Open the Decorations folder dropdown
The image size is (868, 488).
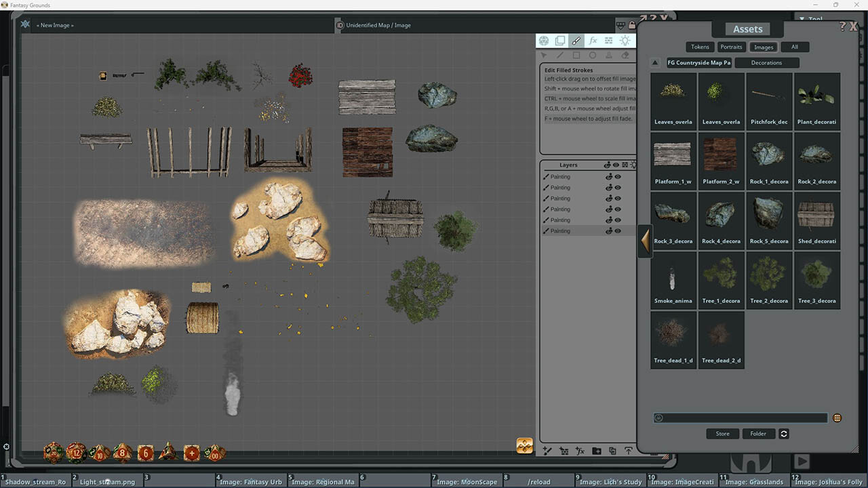tap(766, 63)
